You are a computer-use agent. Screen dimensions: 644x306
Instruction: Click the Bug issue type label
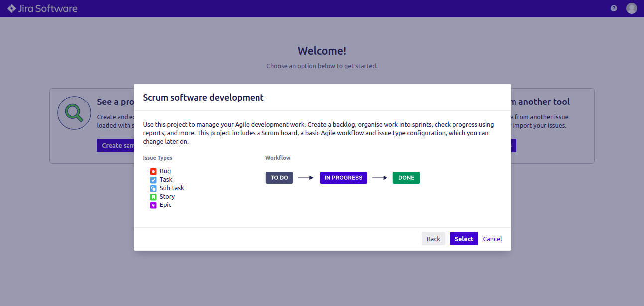[x=165, y=171]
